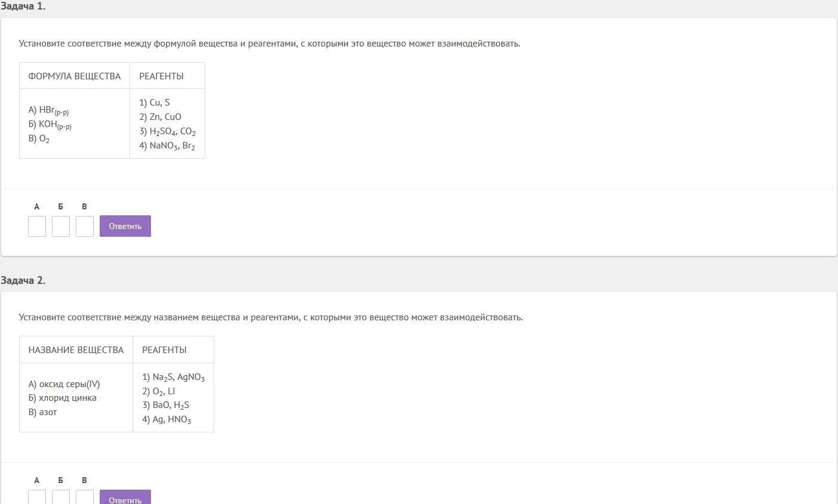Select reagent option "BaO, H2S"
Image resolution: width=838 pixels, height=504 pixels.
click(x=166, y=405)
